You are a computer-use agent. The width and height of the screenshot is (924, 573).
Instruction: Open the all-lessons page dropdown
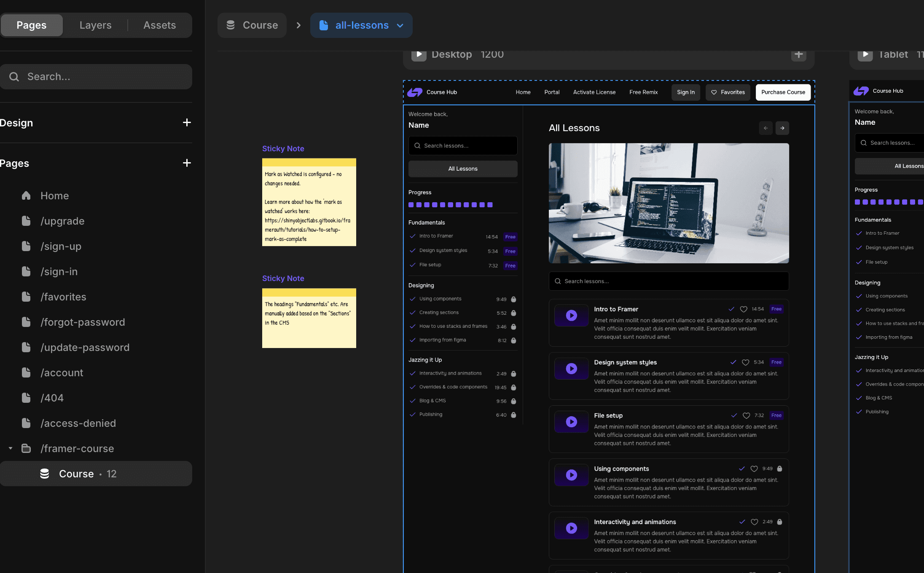(400, 26)
